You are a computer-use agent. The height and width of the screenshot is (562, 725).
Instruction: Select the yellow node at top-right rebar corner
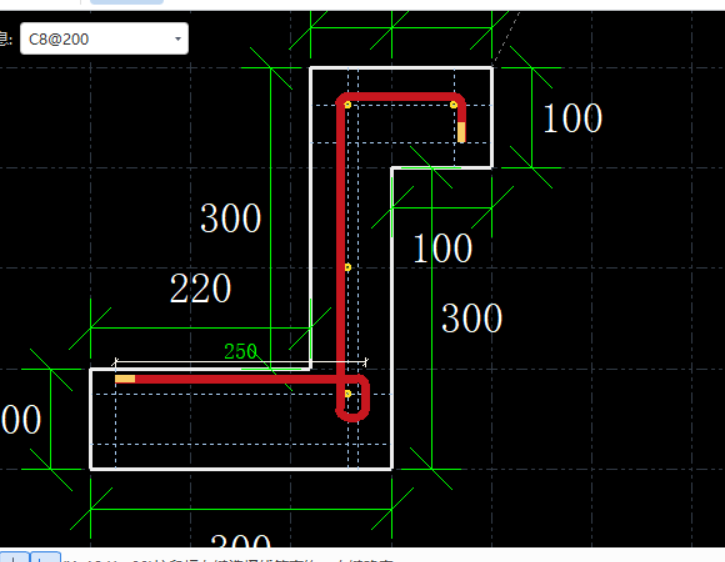pos(454,105)
